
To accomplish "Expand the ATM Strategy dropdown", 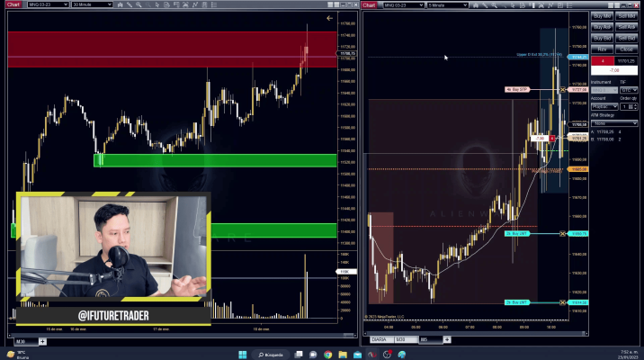I will click(614, 123).
